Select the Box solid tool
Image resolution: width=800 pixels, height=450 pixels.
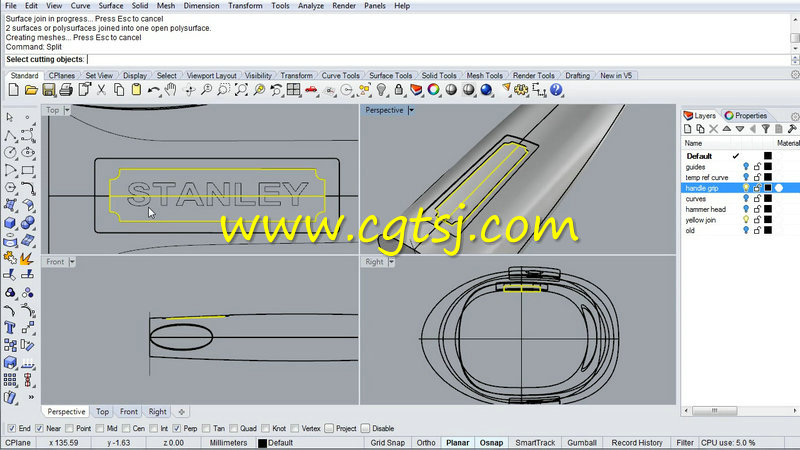pos(10,223)
